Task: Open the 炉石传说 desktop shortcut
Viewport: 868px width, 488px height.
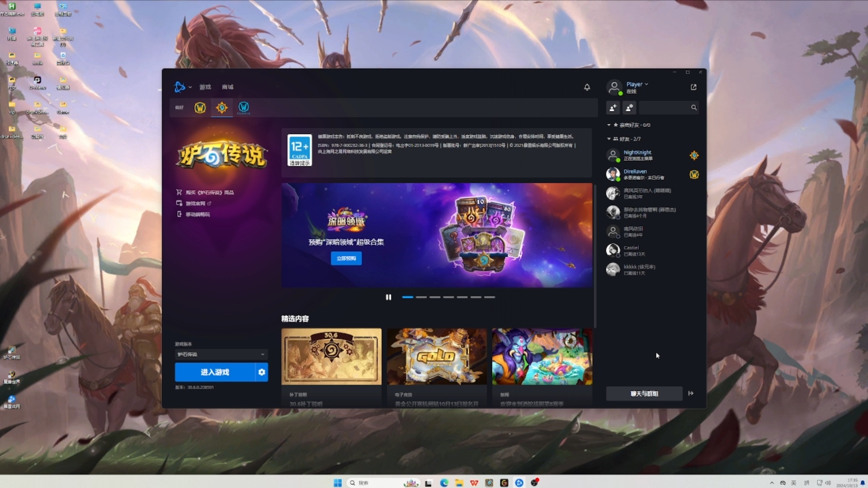Action: coord(12,353)
